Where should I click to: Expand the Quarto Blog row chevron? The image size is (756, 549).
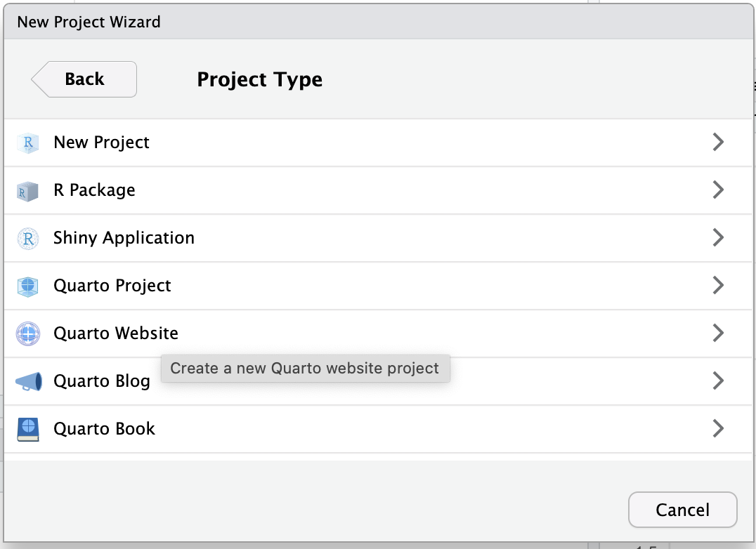click(x=717, y=381)
